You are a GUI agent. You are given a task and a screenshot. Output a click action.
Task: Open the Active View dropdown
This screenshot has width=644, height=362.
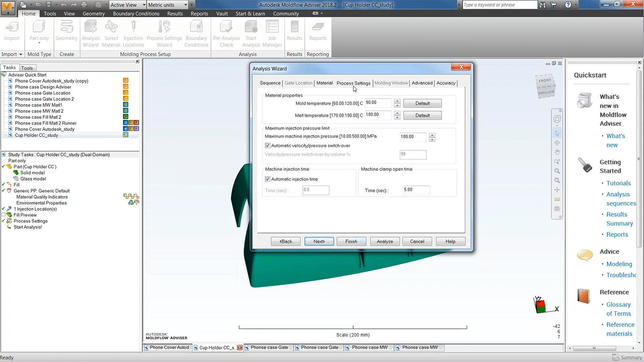click(144, 5)
